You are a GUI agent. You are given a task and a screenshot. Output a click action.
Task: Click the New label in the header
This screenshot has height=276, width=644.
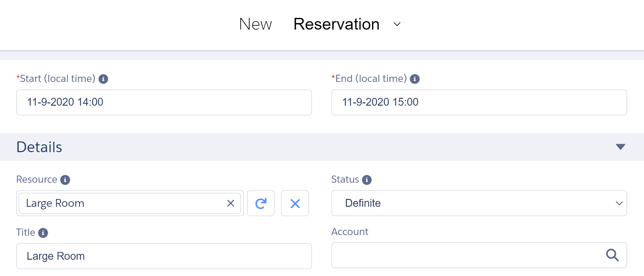255,24
